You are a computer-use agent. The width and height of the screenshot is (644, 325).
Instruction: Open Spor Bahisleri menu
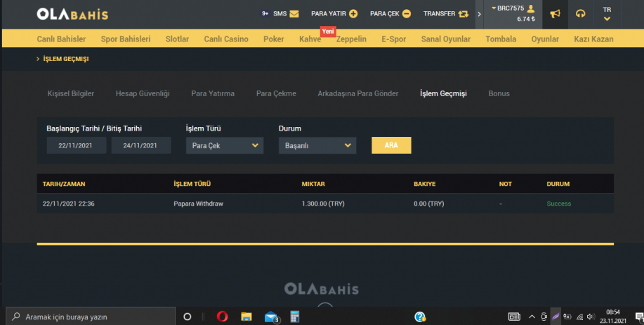(126, 39)
